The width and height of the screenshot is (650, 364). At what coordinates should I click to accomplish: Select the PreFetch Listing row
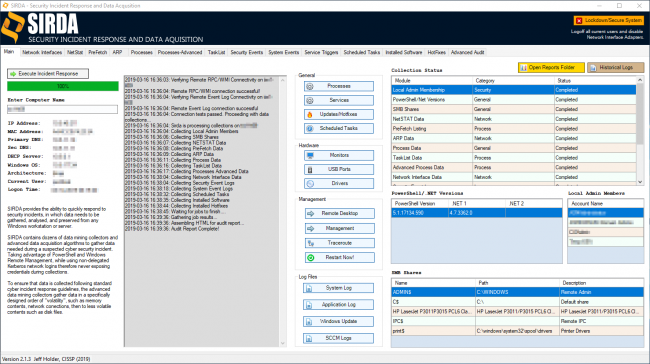tap(514, 129)
